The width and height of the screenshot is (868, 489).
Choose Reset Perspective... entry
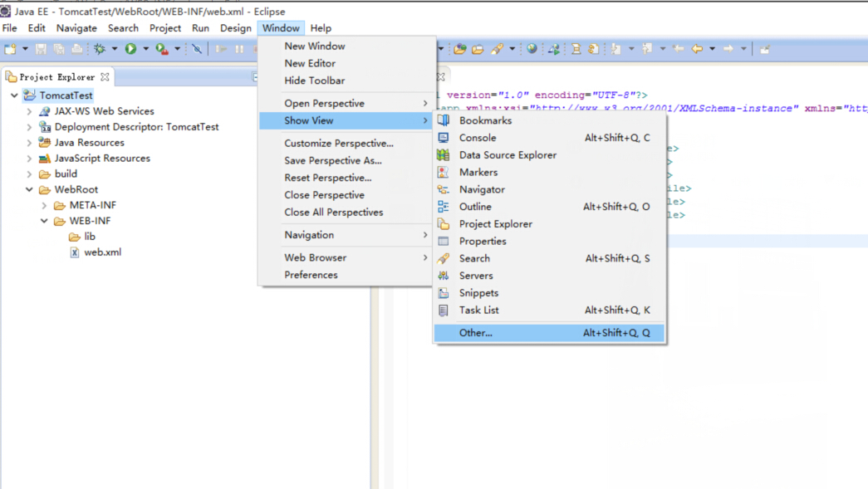tap(348, 178)
